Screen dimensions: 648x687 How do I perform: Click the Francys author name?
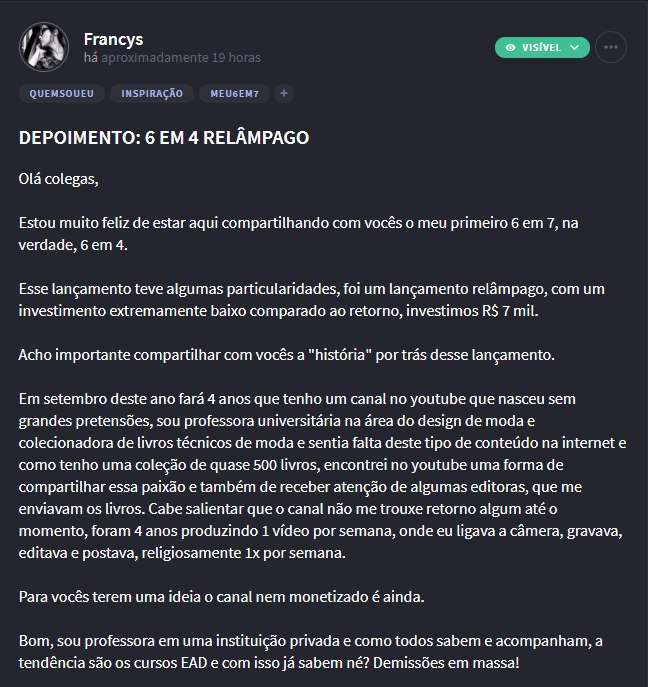(113, 39)
